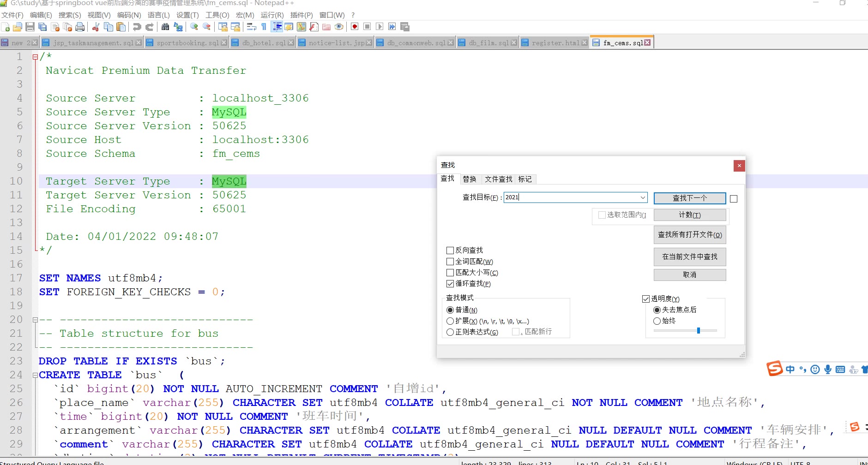Click the 查找下一个 button
868x465 pixels.
click(689, 198)
